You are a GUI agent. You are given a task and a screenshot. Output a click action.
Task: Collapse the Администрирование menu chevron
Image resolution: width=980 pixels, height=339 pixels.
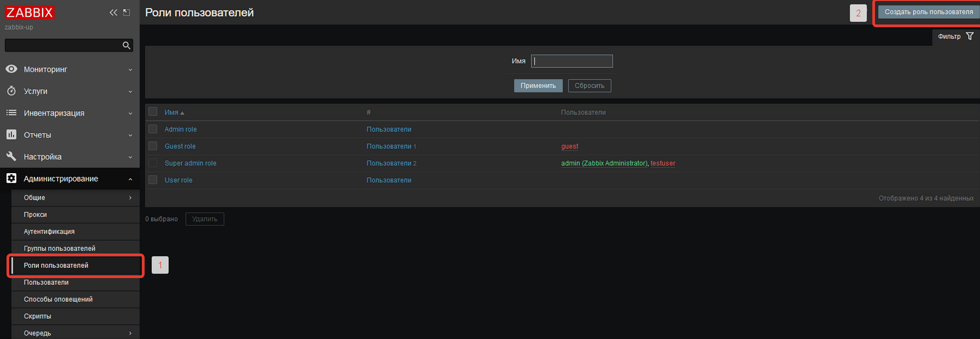pos(130,179)
